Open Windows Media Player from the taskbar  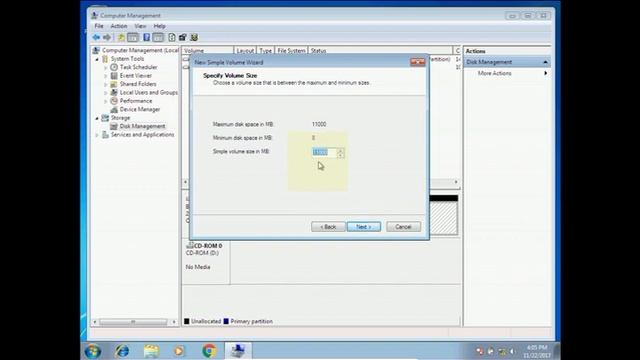coord(179,351)
